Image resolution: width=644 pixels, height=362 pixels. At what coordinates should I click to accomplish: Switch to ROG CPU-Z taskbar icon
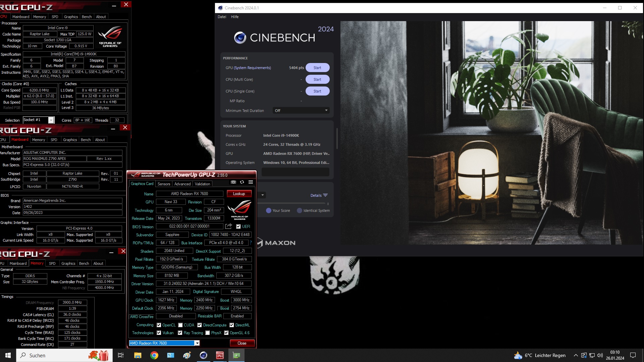tap(220, 355)
